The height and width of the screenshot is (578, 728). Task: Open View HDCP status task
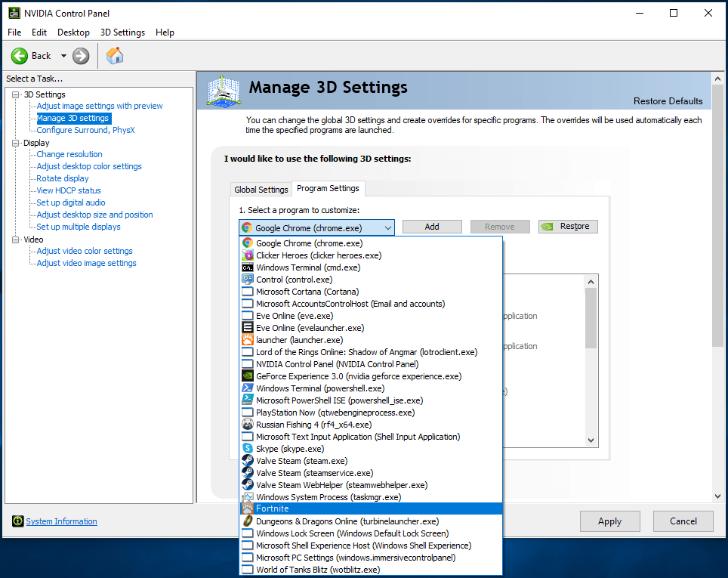coord(68,190)
